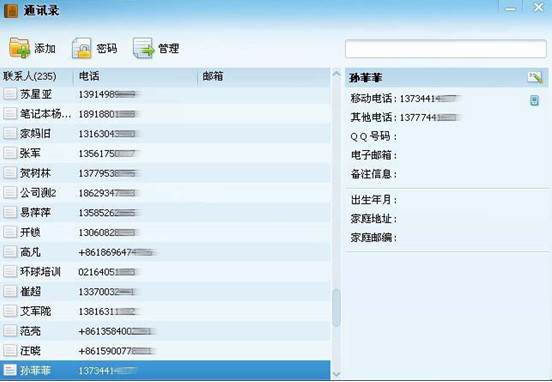Select contact name 笔记本杨…

coord(45,114)
